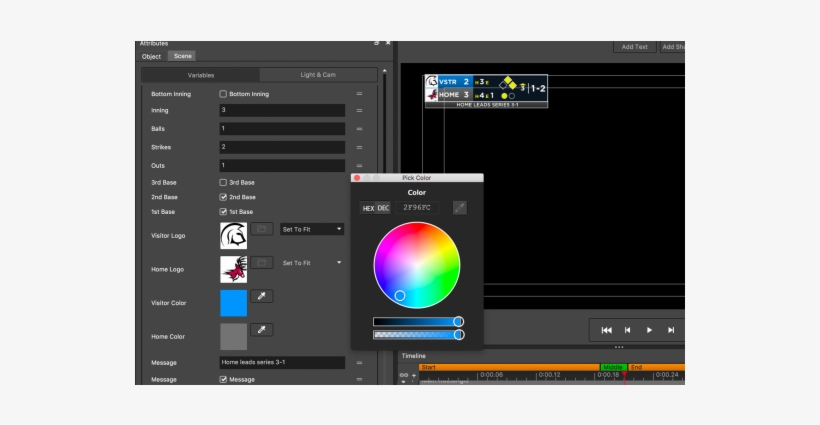Close the Pick Color dialog

[357, 178]
